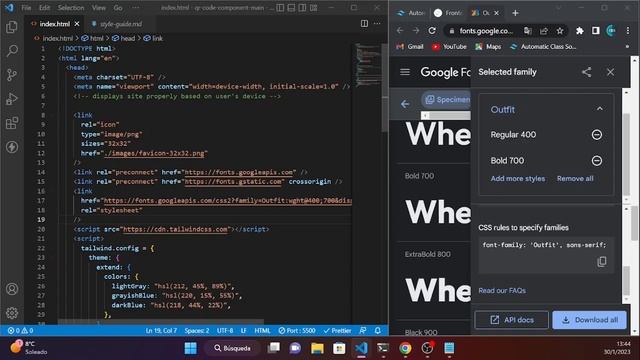Viewport: 640px width, 360px height.
Task: Open the Manage gear in VS Code
Action: pos(12,313)
